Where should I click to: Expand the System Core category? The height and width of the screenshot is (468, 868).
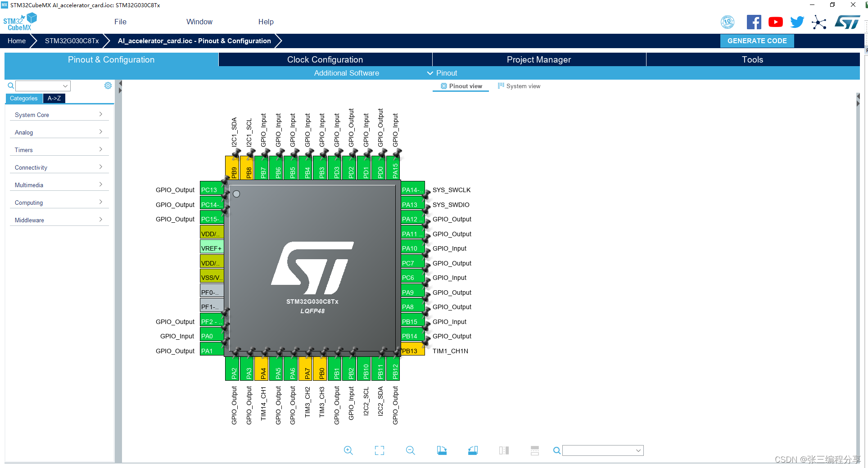(x=59, y=115)
